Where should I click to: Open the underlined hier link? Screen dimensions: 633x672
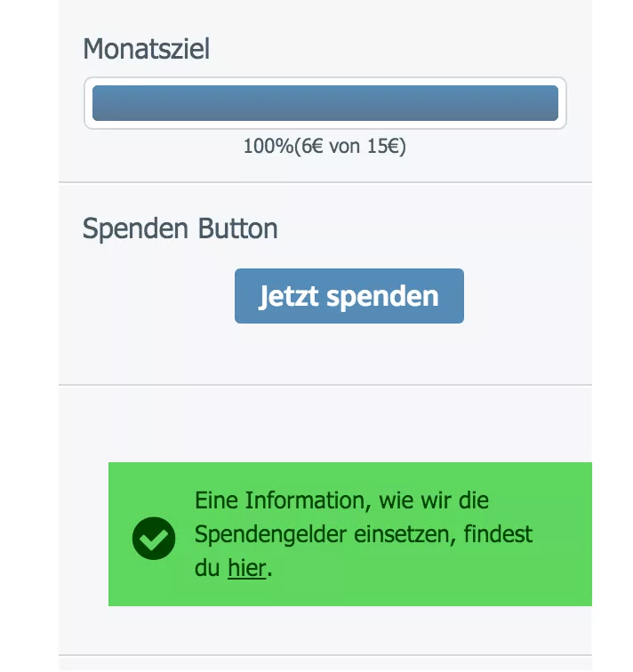(247, 568)
